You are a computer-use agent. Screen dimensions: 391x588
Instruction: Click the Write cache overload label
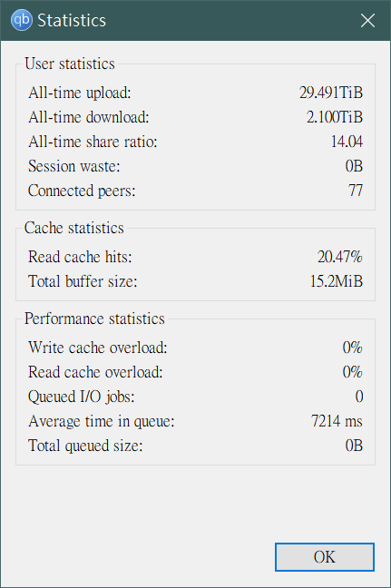98,348
